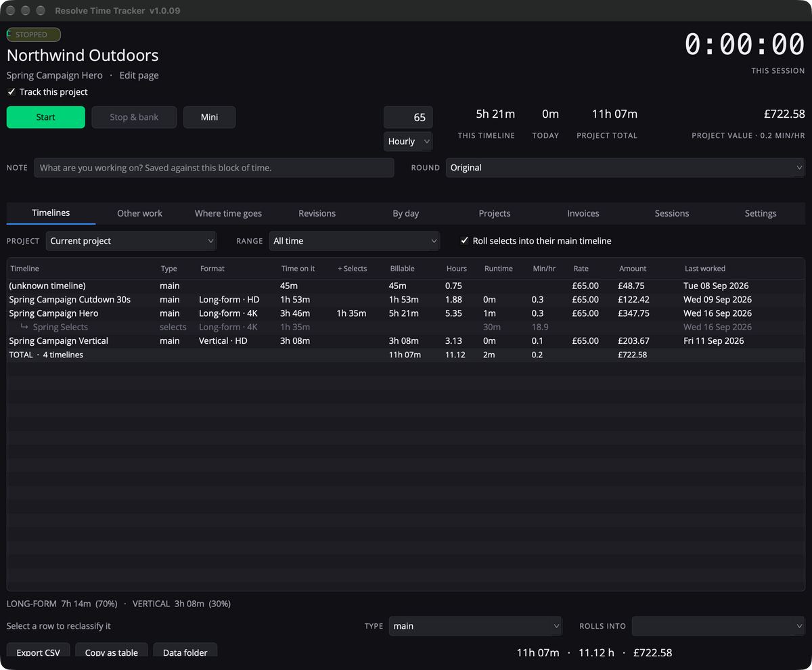Viewport: 812px width, 670px height.
Task: Select the Spring Campaign Cutdown 30s row
Action: tap(405, 299)
